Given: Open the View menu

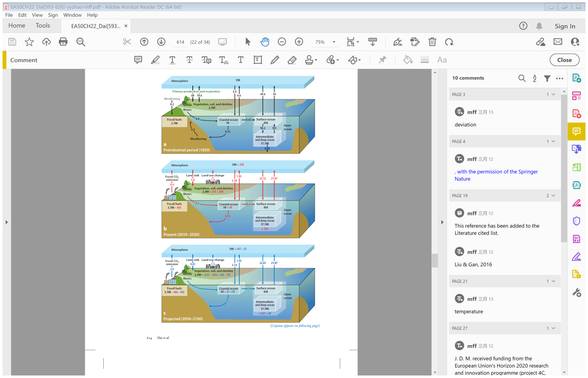Looking at the screenshot, I should tap(37, 15).
